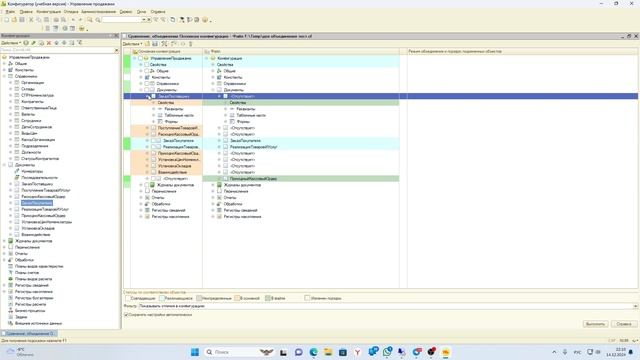This screenshot has width=640, height=360.
Task: Expand Отчеты in the main configuration comparison column
Action: pyautogui.click(x=141, y=198)
